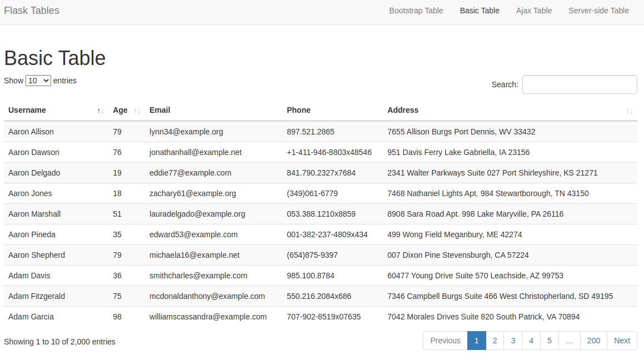The height and width of the screenshot is (360, 644).
Task: Click email eddie77@example.com
Action: 190,173
